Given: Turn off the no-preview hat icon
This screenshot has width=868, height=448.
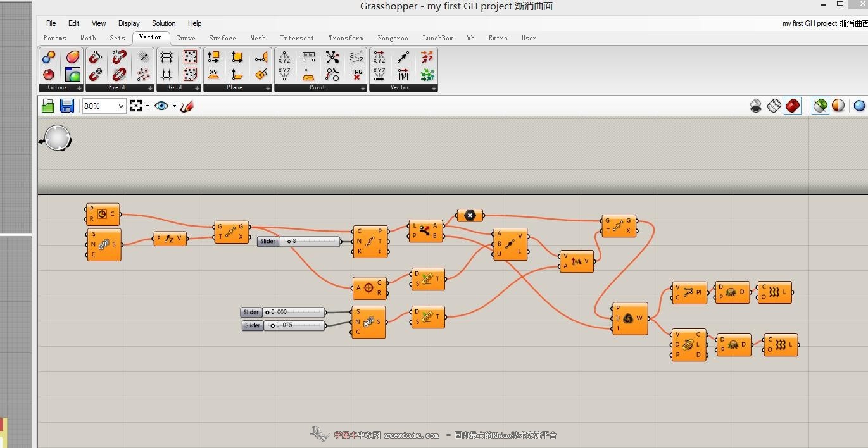Looking at the screenshot, I should (756, 106).
